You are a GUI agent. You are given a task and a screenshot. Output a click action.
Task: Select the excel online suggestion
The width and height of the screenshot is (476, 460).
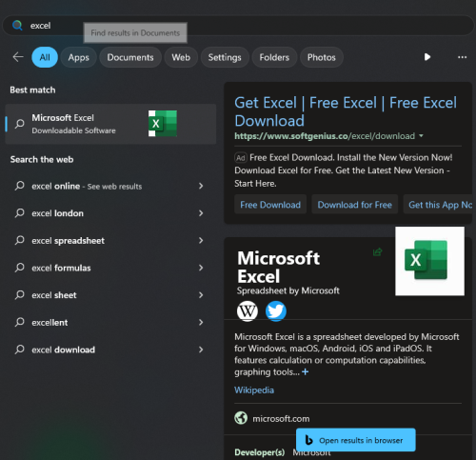(x=110, y=186)
